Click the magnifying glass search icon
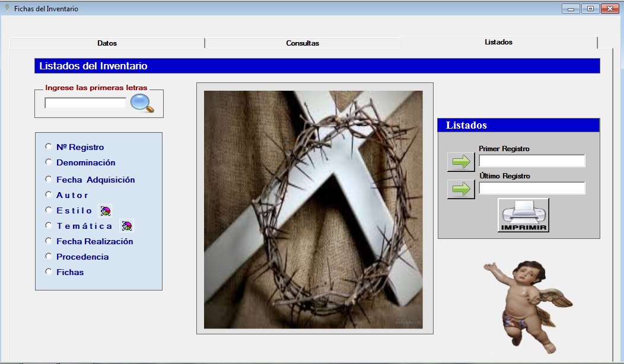624x364 pixels. tap(142, 103)
